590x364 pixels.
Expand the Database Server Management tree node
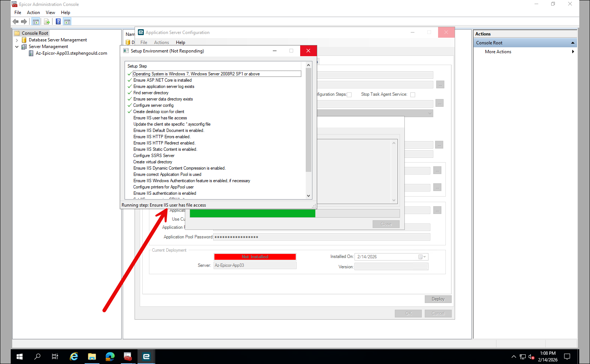[17, 40]
